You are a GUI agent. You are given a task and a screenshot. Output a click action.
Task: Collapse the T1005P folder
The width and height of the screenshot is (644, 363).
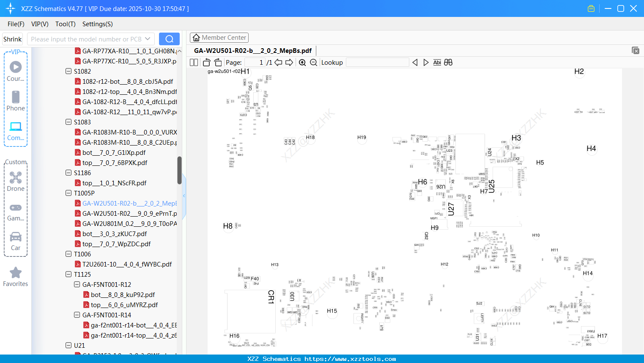tap(69, 193)
